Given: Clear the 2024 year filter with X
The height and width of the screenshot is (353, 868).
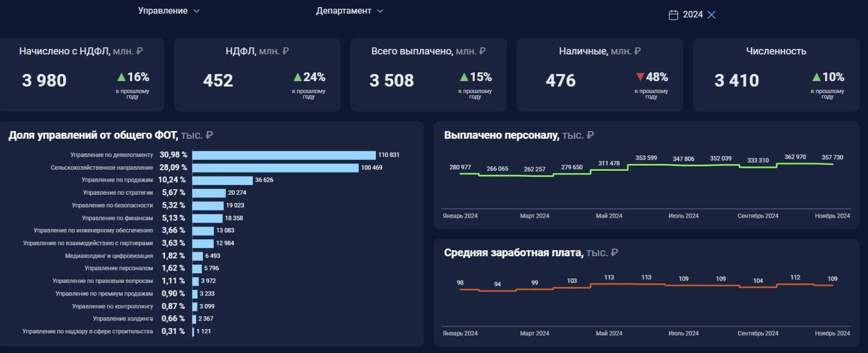Looking at the screenshot, I should pos(711,15).
